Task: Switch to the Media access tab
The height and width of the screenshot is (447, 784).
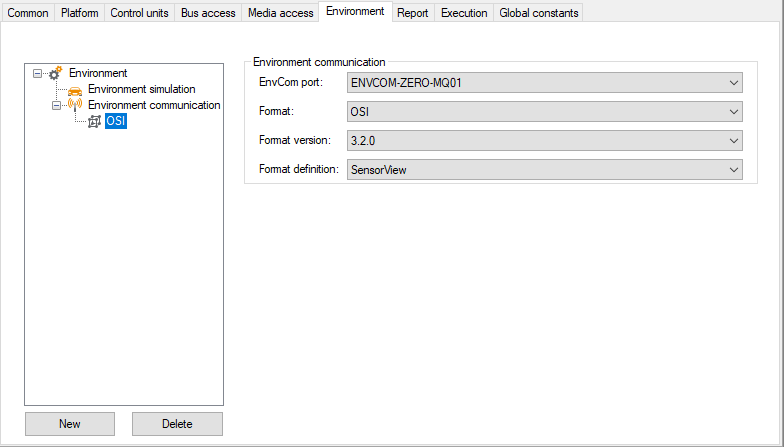Action: [280, 13]
